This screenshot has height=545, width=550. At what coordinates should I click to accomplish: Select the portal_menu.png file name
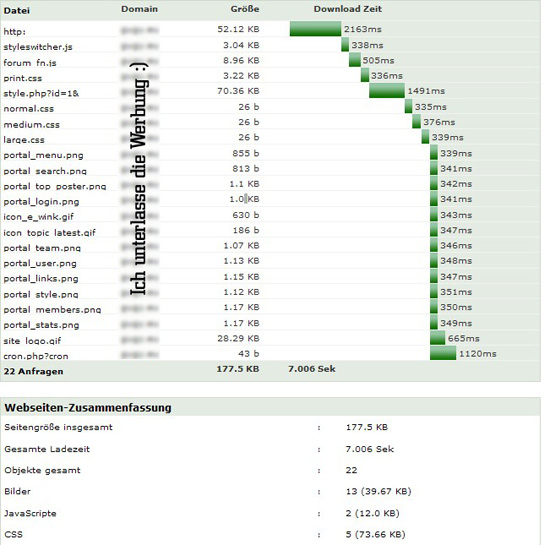(x=43, y=155)
